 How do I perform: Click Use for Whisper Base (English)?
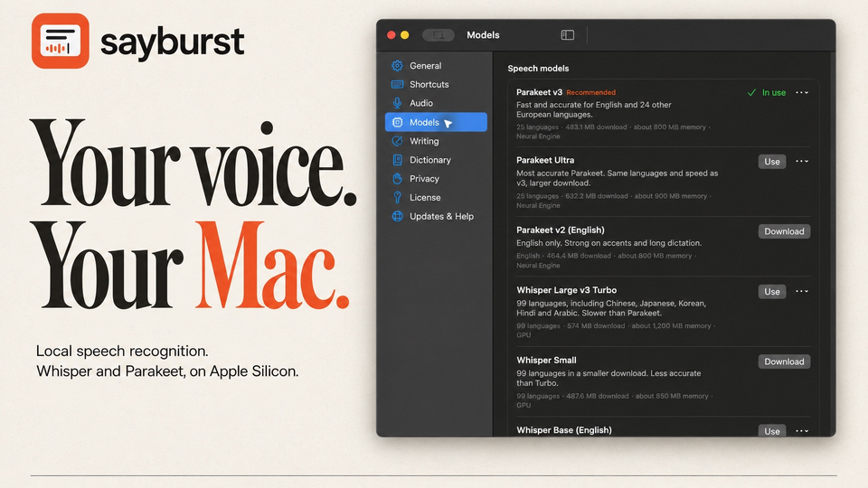point(771,431)
